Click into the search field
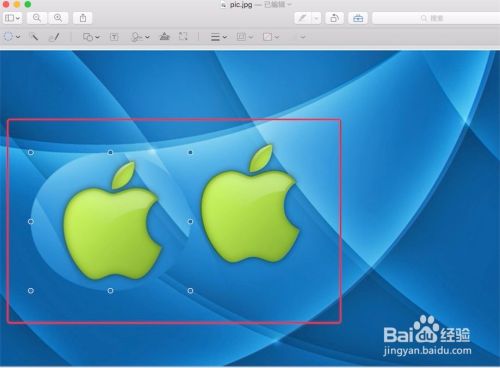Viewport: 500px width, 368px height. click(436, 18)
